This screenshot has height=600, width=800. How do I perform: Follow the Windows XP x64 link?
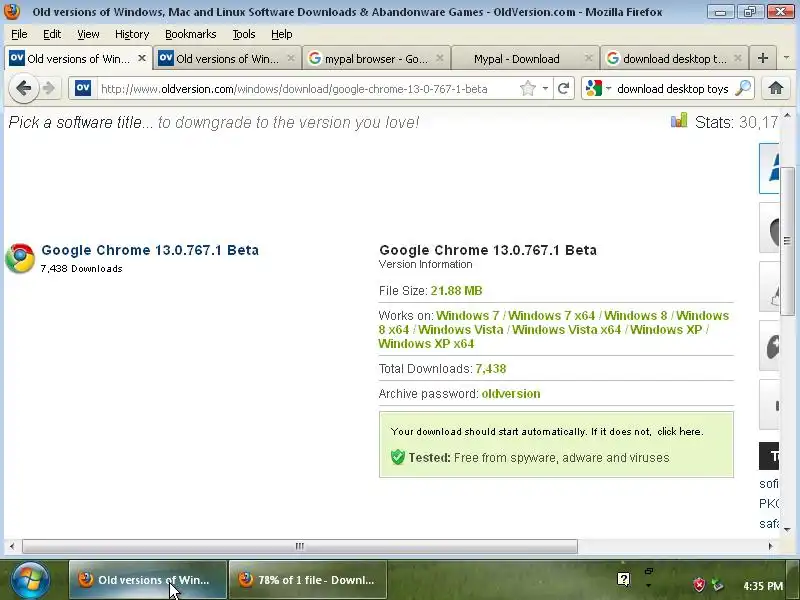(x=426, y=344)
